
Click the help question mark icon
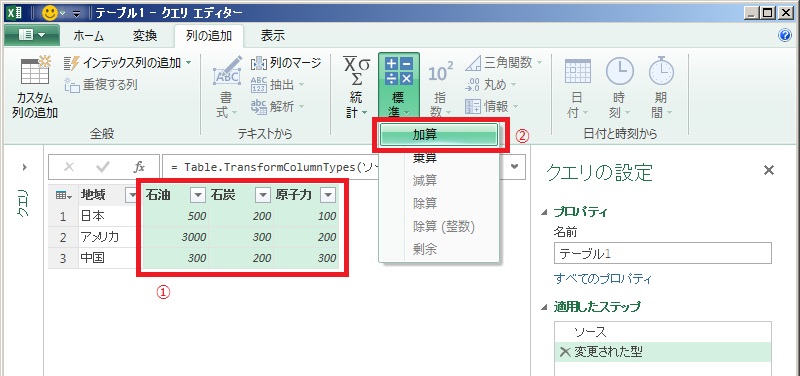(x=784, y=35)
